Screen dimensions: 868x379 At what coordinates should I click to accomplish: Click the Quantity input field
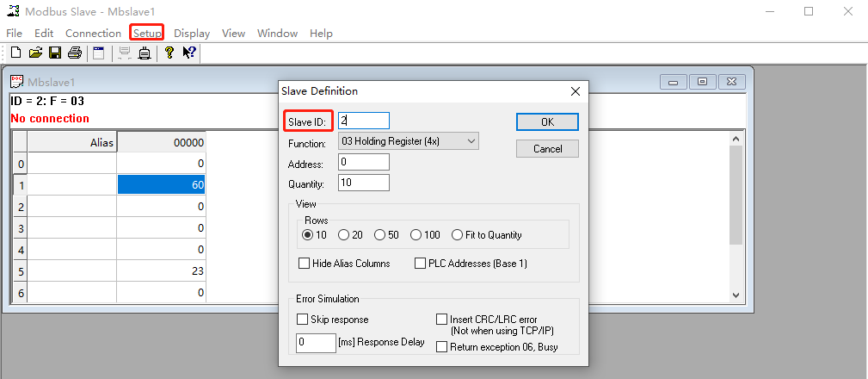click(364, 183)
